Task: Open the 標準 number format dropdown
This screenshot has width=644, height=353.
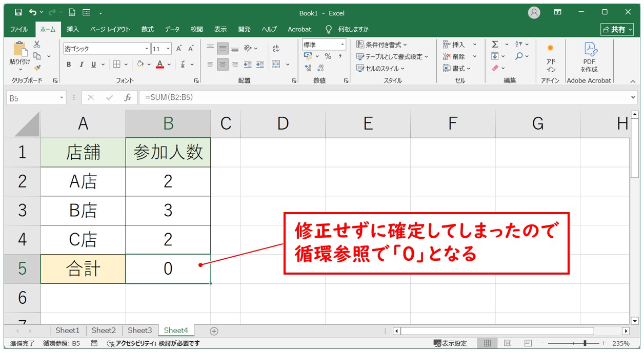Action: pyautogui.click(x=343, y=45)
